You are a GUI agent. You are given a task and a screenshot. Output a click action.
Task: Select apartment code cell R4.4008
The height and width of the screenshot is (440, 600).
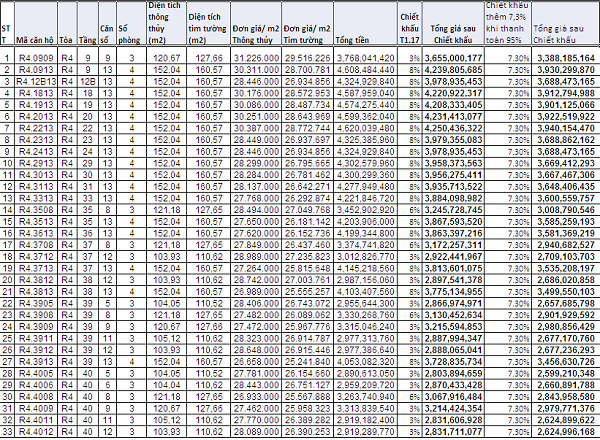click(x=36, y=397)
